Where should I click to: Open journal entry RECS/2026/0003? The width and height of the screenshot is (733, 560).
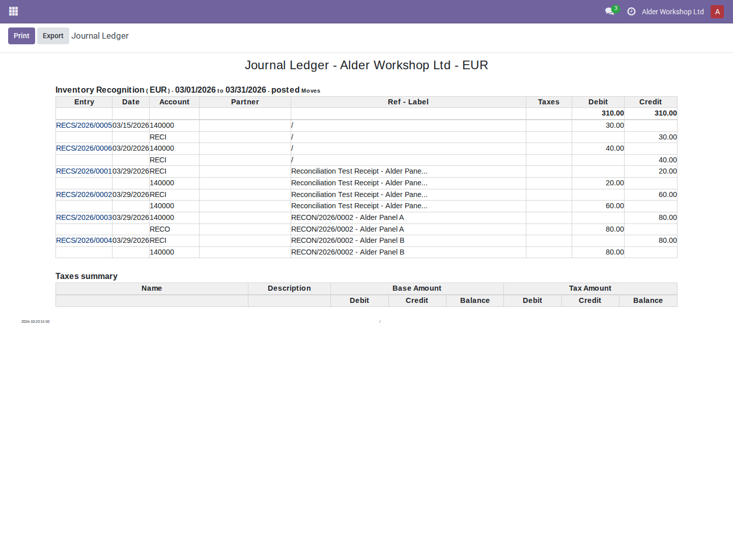tap(84, 217)
